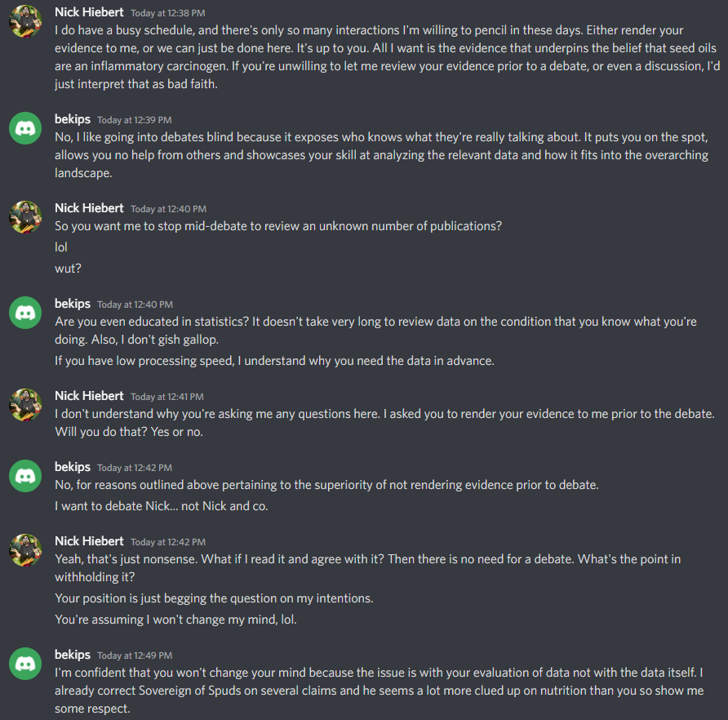Click the "Today at 12:38 PM" timestamp
This screenshot has width=728, height=720.
coord(167,13)
